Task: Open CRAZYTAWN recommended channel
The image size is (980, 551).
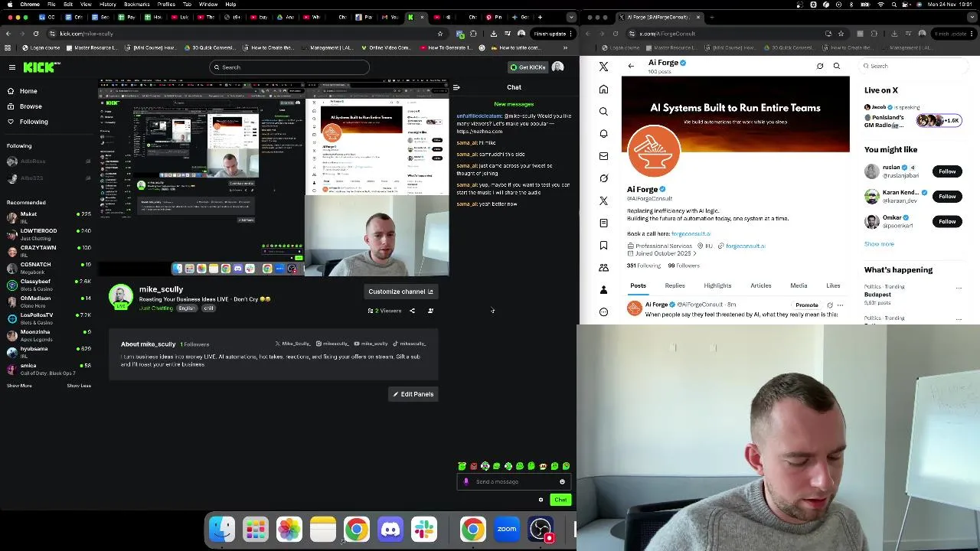Action: (49, 251)
